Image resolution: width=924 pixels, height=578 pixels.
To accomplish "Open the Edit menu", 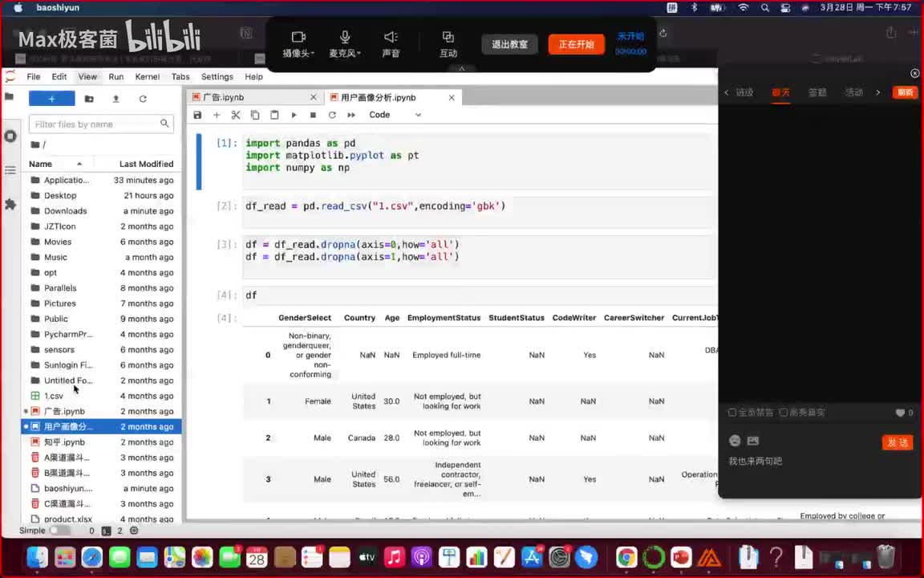I will (59, 77).
